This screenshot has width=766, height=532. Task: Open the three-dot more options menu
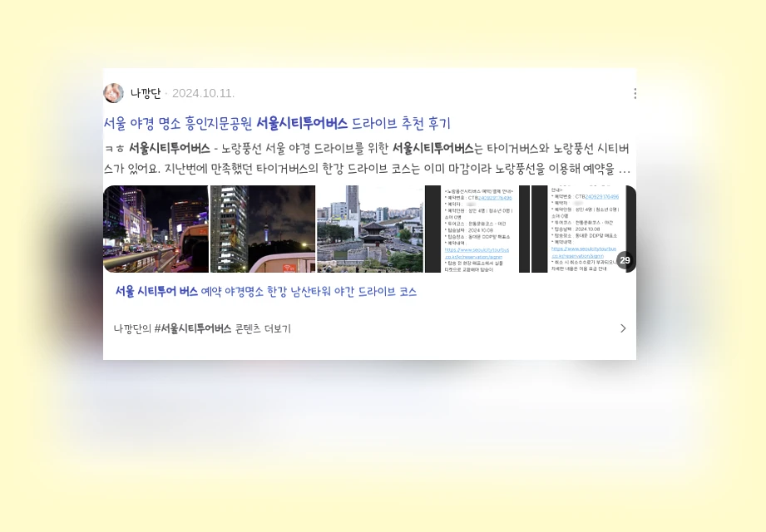[x=635, y=94]
